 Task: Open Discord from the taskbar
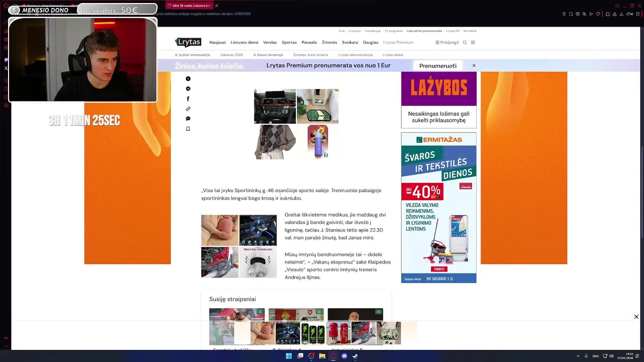click(x=344, y=356)
